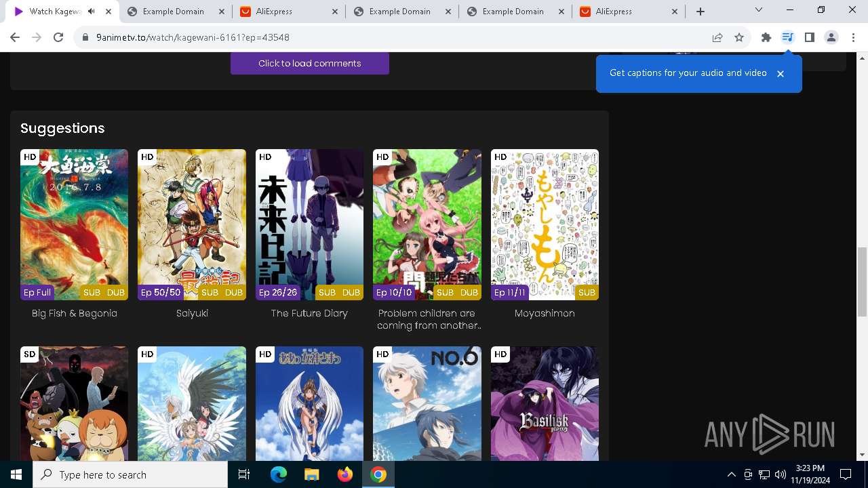Open a new browser tab
The width and height of the screenshot is (868, 488).
(x=701, y=12)
